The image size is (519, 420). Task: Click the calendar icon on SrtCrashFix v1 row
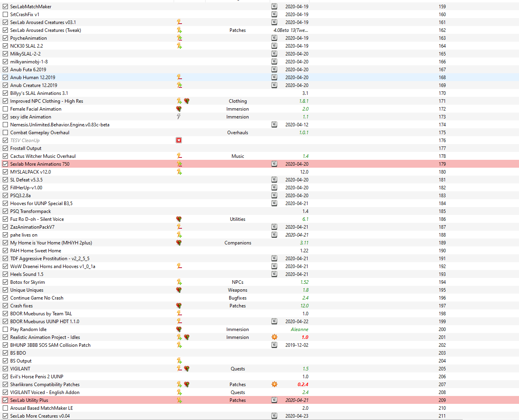click(x=274, y=15)
